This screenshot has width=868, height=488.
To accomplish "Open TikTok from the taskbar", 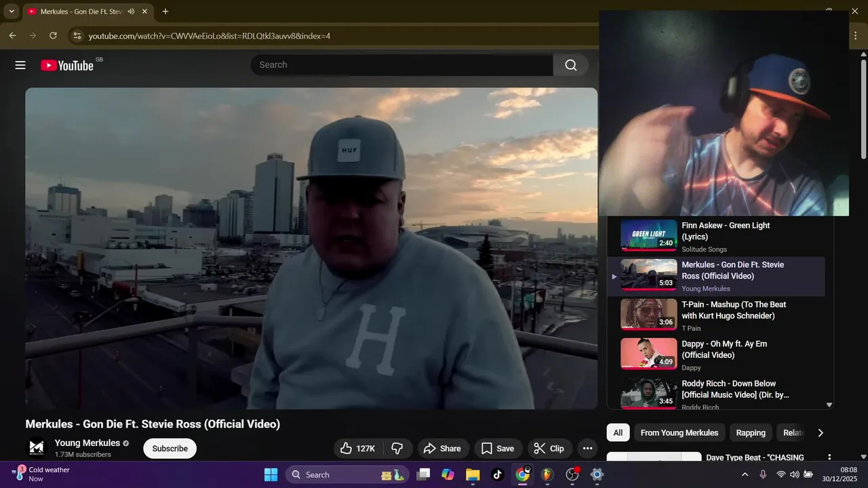I will point(497,474).
